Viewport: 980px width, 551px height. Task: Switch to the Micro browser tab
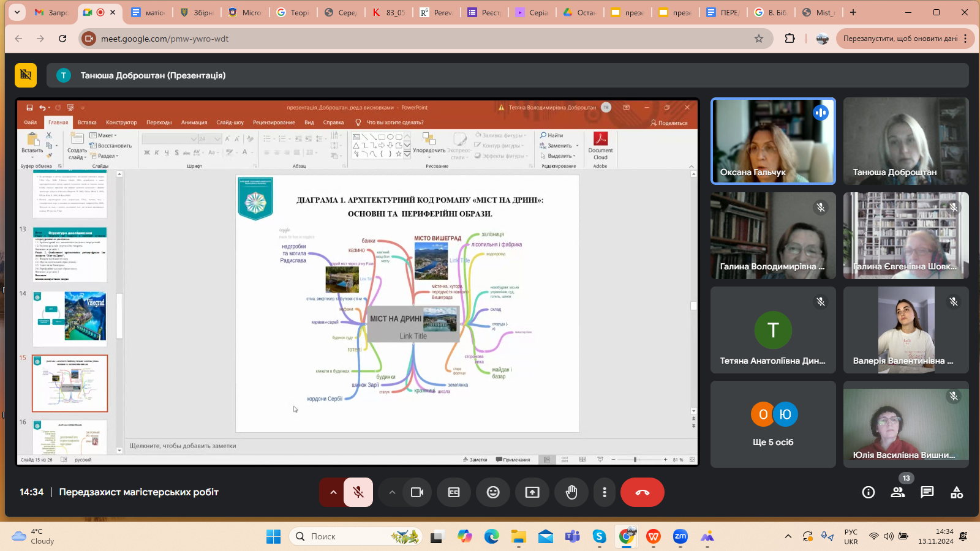(245, 12)
